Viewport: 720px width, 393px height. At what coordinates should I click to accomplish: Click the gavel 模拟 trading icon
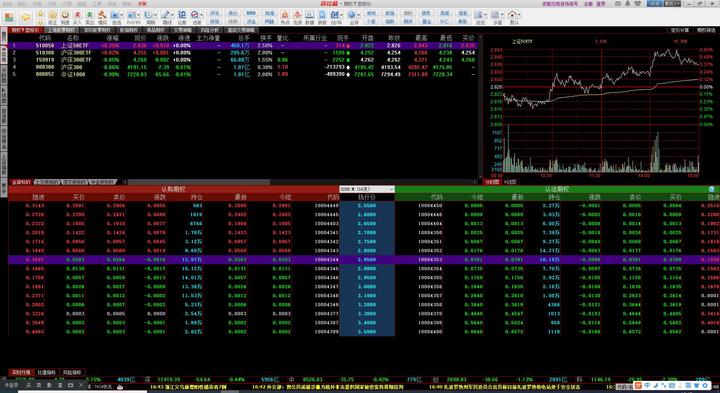(102, 17)
